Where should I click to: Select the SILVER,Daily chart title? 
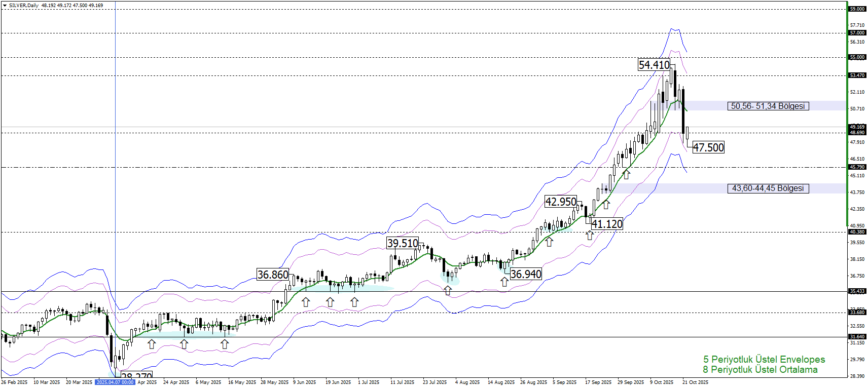click(x=23, y=6)
